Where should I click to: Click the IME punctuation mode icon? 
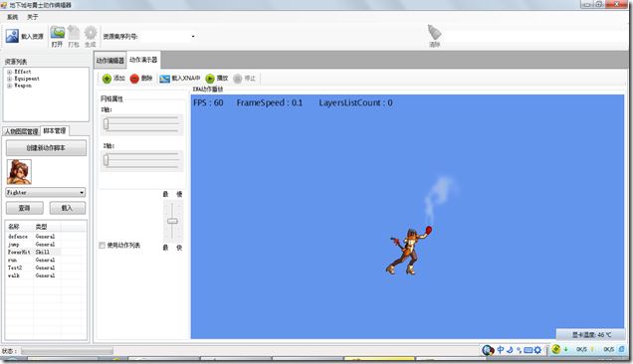(519, 350)
